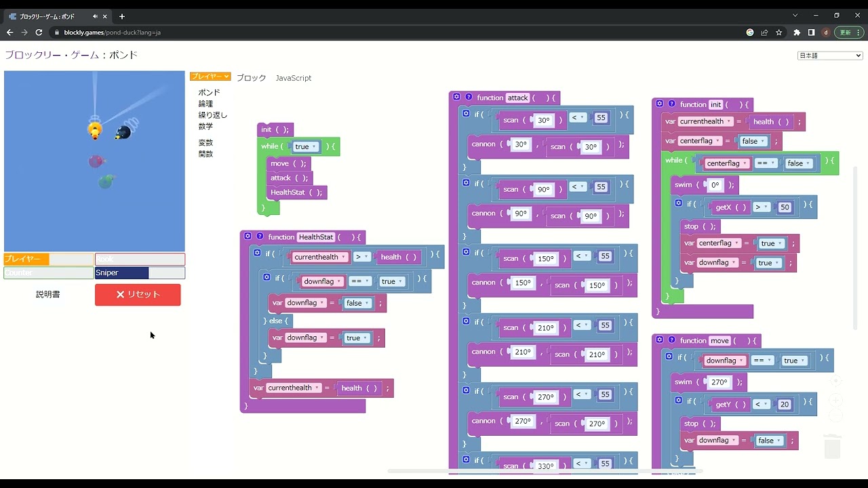Reload the page with the browser refresh icon
Viewport: 868px width, 488px height.
pos(39,32)
